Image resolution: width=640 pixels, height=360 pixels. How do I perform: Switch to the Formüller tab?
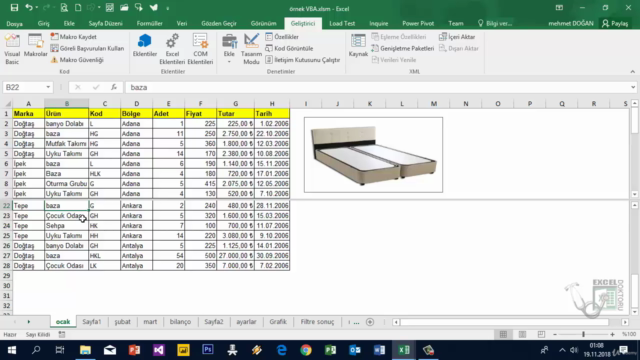click(x=149, y=24)
